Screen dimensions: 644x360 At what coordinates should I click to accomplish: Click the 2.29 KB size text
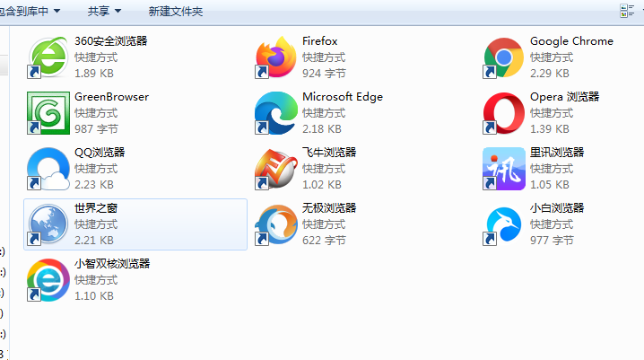point(550,74)
